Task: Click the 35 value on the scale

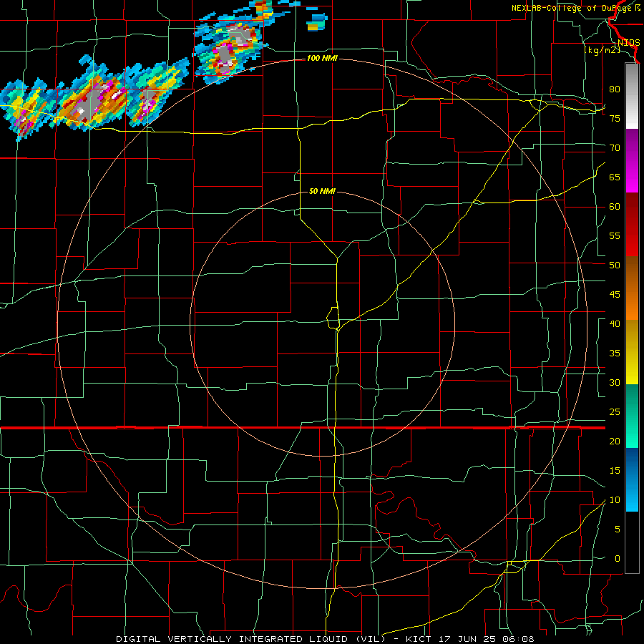Action: [615, 353]
